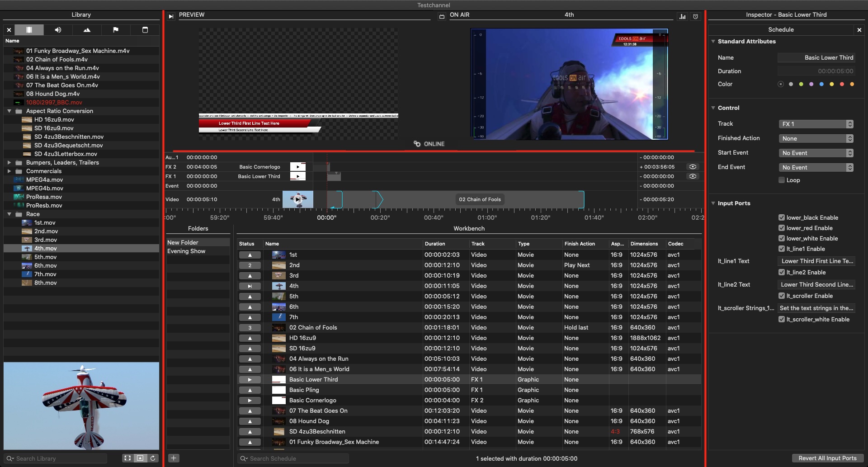
Task: Open the Track dropdown showing FX 1
Action: pos(816,124)
